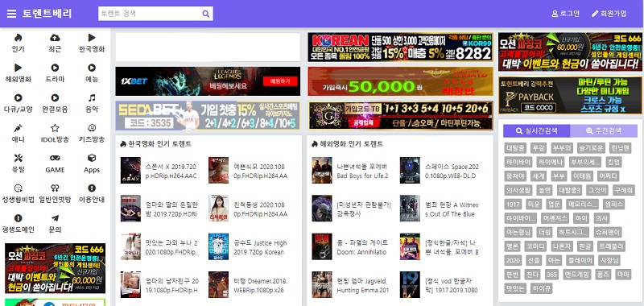
Task: Open the 최근 cloud upload icon
Action: (55, 38)
